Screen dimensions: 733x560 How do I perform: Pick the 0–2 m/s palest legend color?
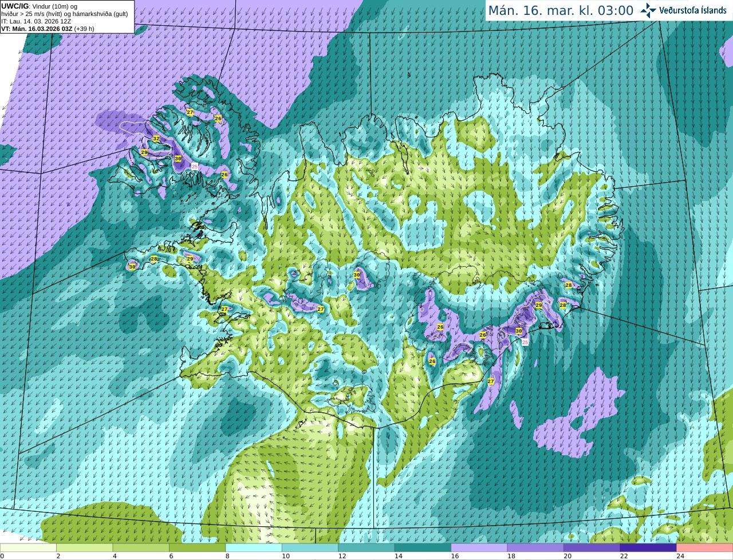pyautogui.click(x=28, y=547)
